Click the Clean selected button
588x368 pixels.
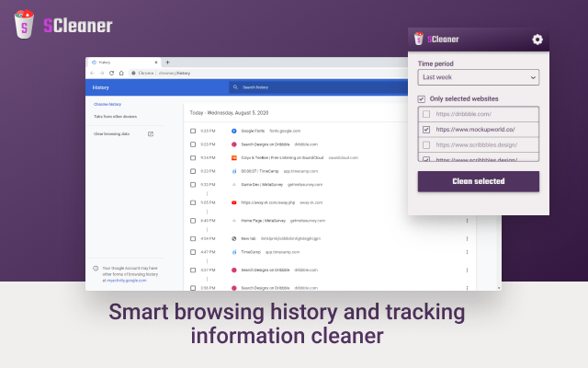point(478,181)
